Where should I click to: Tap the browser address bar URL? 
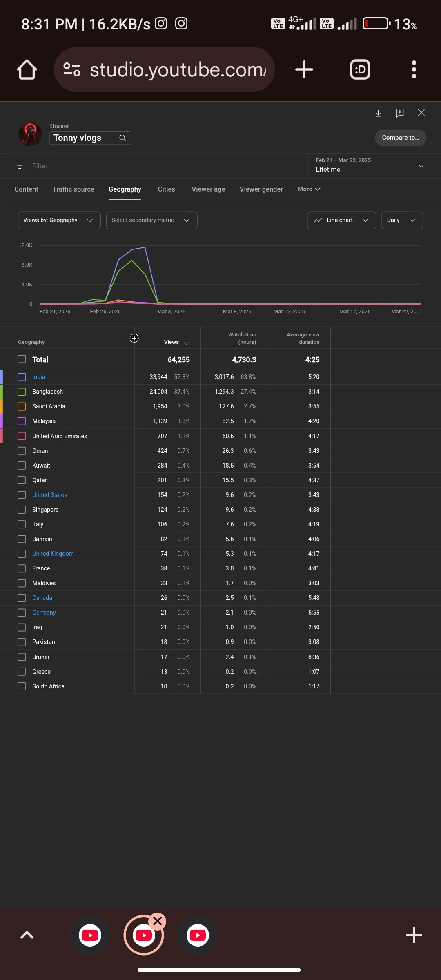178,69
